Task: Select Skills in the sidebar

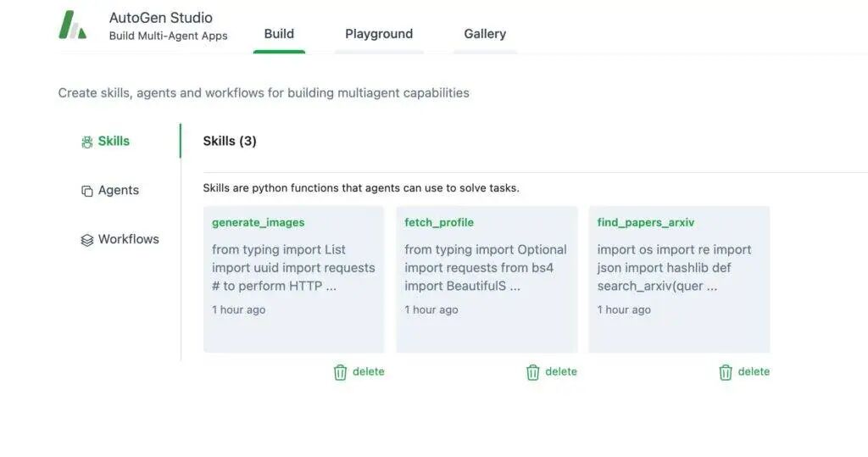Action: tap(114, 142)
